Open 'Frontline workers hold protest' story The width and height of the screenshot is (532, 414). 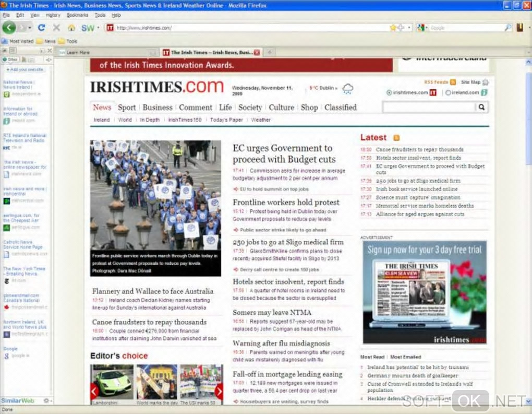click(286, 203)
